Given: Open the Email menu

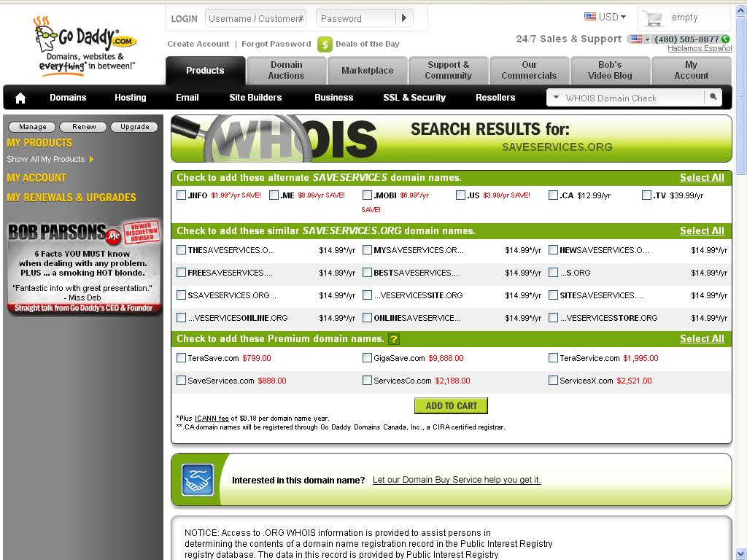Looking at the screenshot, I should tap(187, 98).
